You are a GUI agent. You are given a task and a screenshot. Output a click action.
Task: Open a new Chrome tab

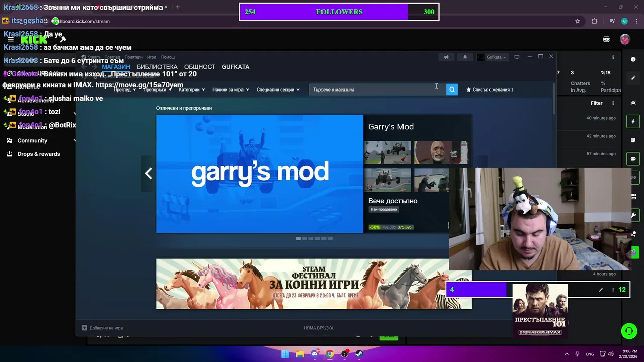point(178,7)
